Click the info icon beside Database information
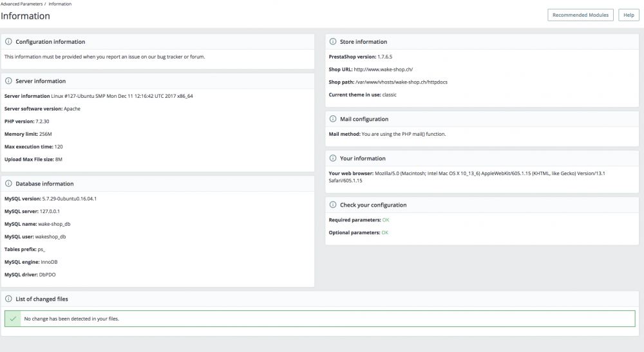 (x=8, y=183)
